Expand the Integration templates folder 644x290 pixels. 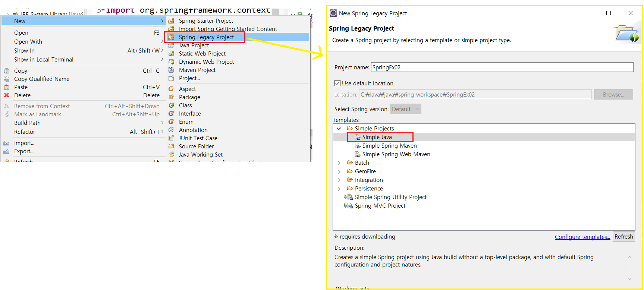point(339,180)
